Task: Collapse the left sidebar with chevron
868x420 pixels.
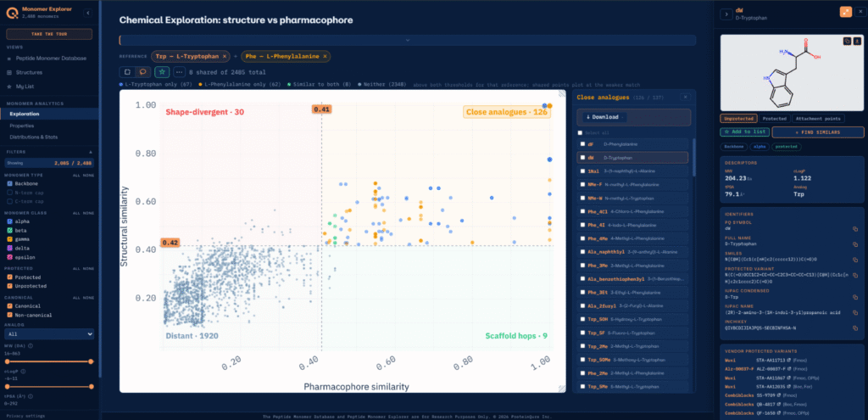Action: pos(88,13)
